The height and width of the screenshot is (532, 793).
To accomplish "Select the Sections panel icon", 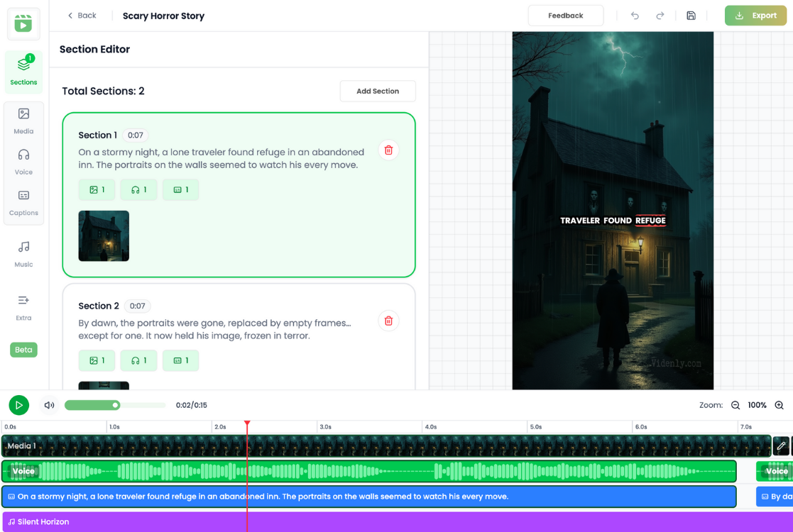I will tap(23, 68).
